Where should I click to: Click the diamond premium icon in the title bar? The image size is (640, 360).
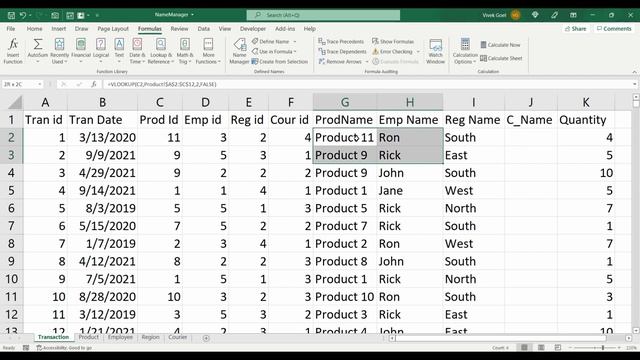(535, 15)
